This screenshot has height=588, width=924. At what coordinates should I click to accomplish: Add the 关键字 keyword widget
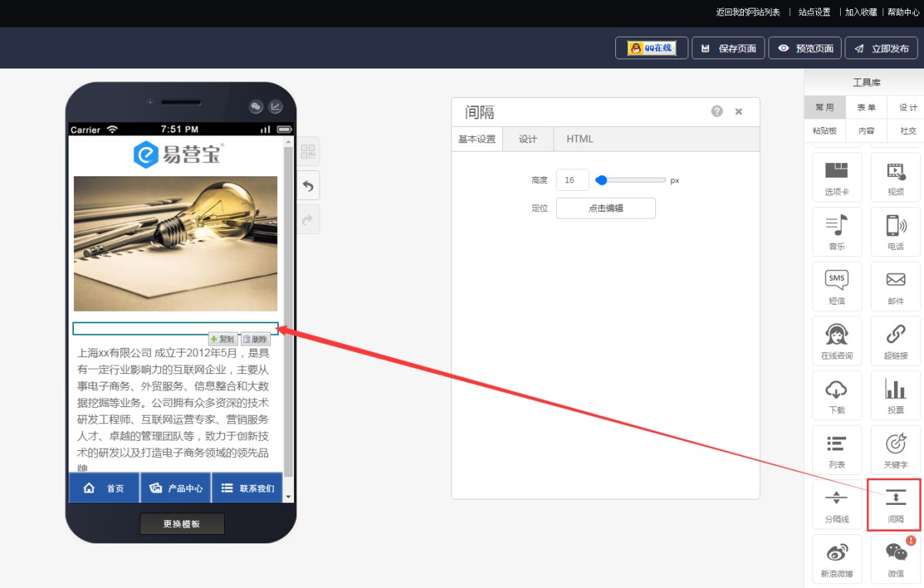point(896,449)
